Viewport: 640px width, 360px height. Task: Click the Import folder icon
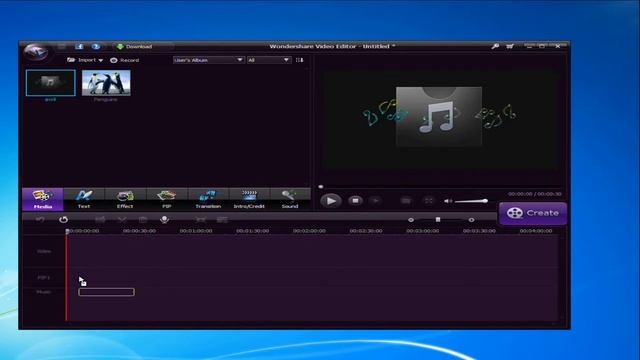(x=71, y=60)
